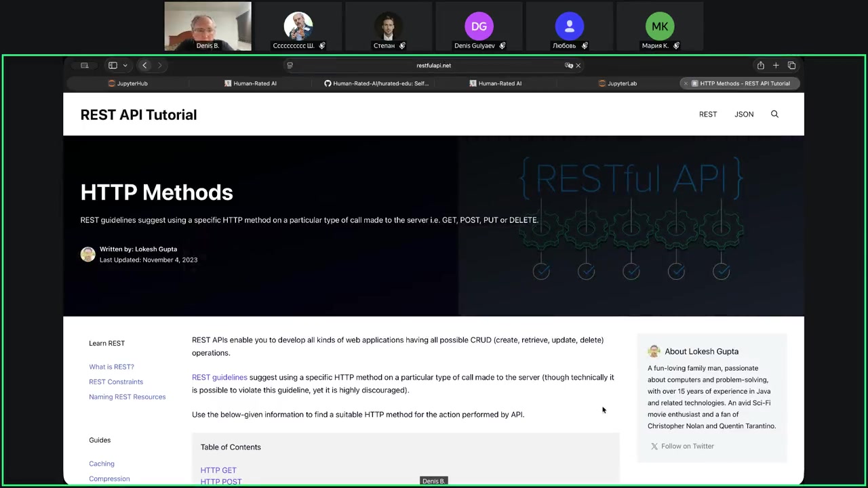Go back using the browser back arrow
The image size is (868, 488).
click(x=144, y=66)
